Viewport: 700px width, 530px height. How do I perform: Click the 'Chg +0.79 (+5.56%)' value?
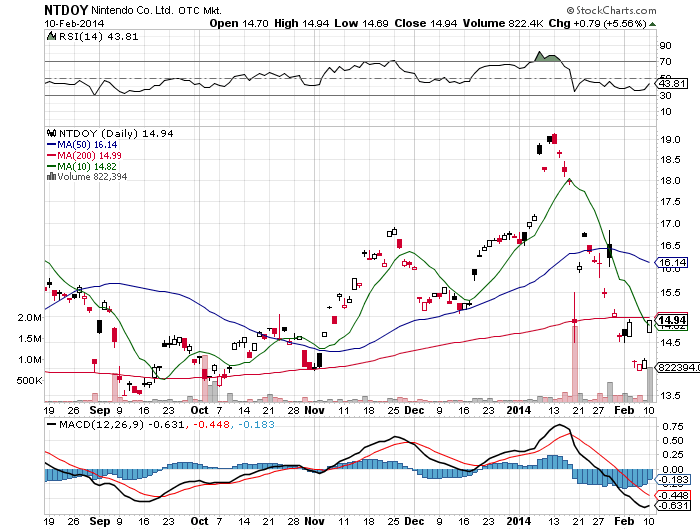[597, 24]
